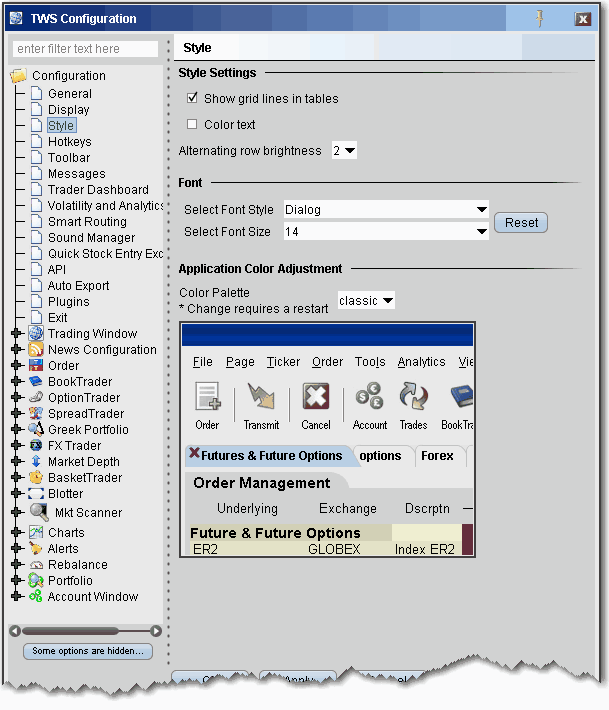This screenshot has height=710, width=609.
Task: Click the Transmit icon in preview
Action: (x=261, y=396)
